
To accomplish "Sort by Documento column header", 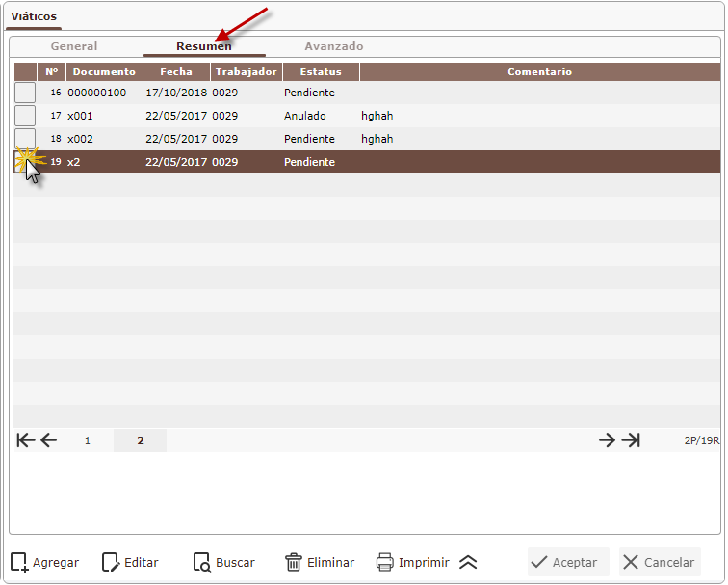I will (104, 72).
